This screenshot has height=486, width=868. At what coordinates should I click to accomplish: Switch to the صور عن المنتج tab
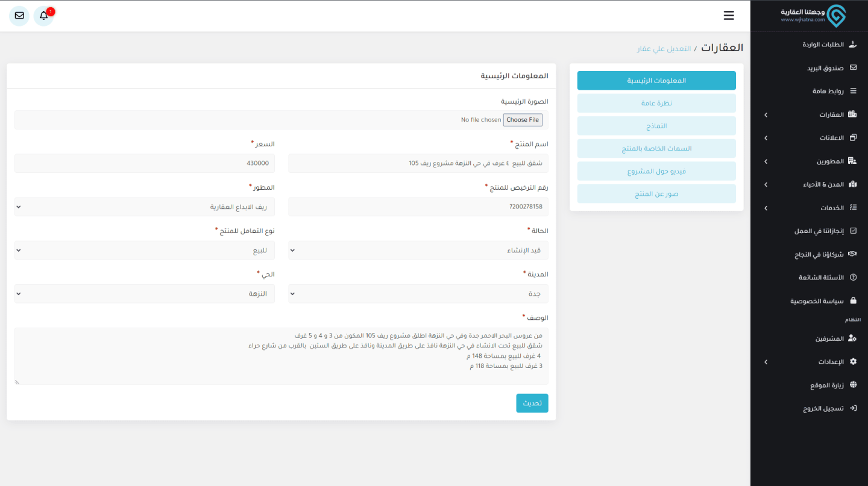click(656, 194)
